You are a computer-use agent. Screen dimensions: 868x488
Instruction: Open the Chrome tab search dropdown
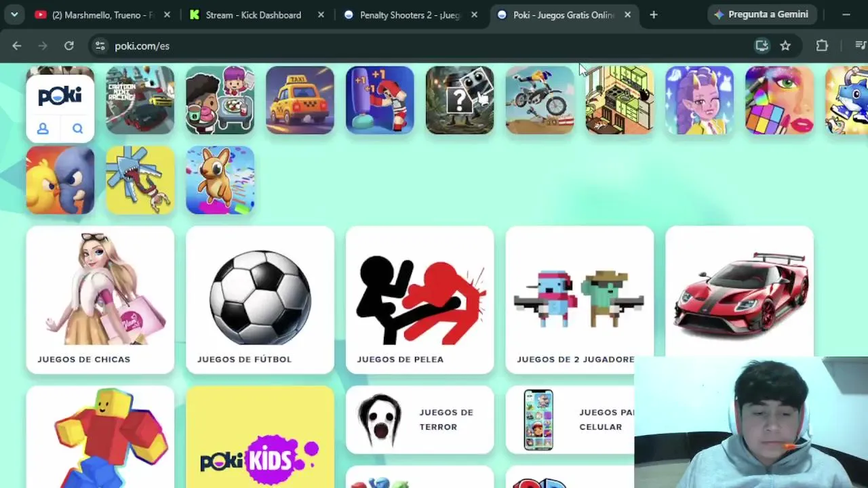14,14
